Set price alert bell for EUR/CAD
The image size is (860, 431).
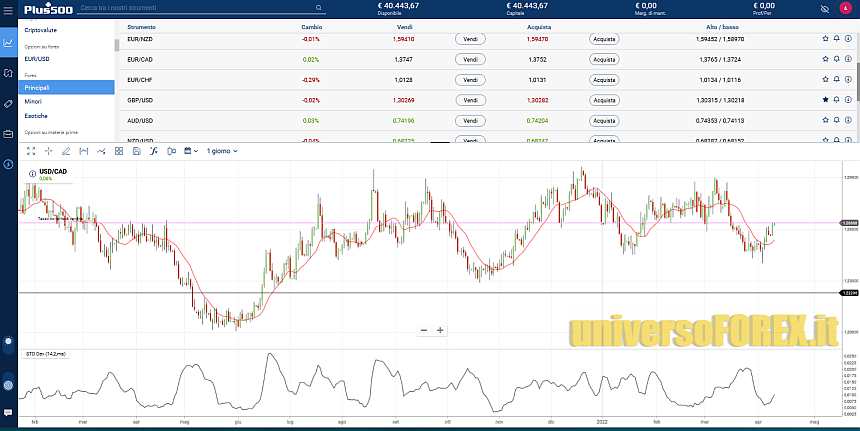[836, 59]
